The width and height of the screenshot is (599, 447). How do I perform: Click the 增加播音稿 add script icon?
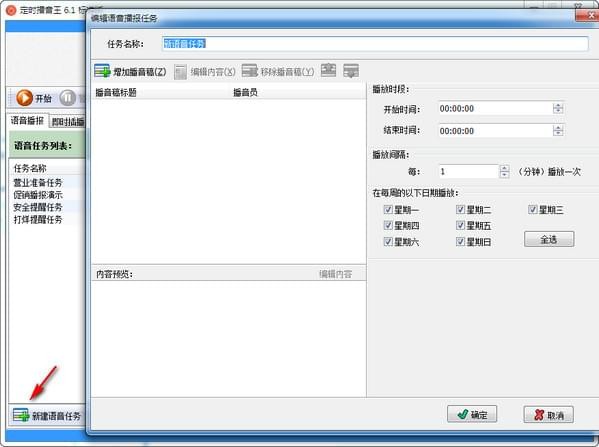coord(102,71)
